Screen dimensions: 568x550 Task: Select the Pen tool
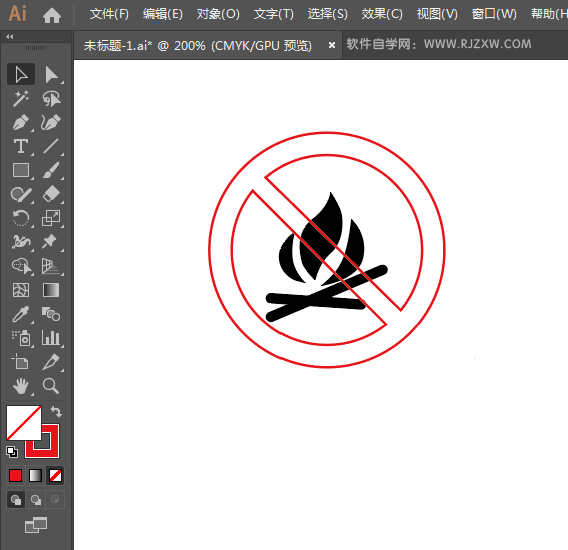[21, 122]
